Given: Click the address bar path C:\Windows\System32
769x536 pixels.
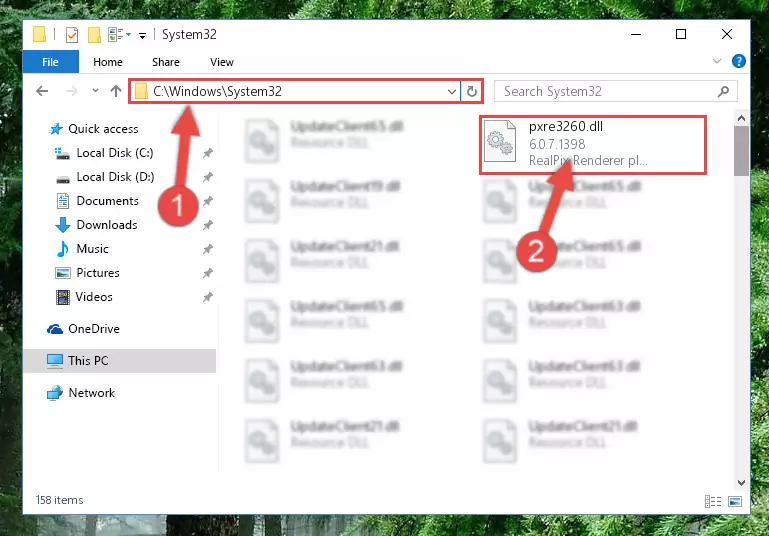Looking at the screenshot, I should pos(217,91).
